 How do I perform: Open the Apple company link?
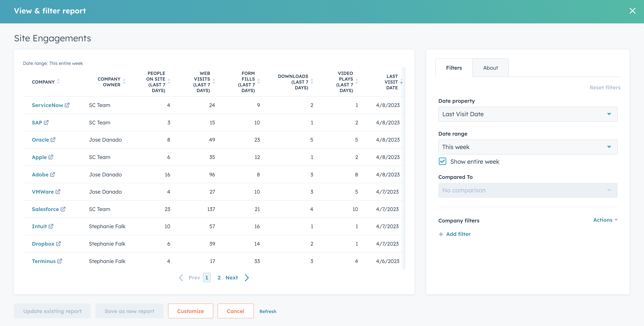pyautogui.click(x=39, y=157)
